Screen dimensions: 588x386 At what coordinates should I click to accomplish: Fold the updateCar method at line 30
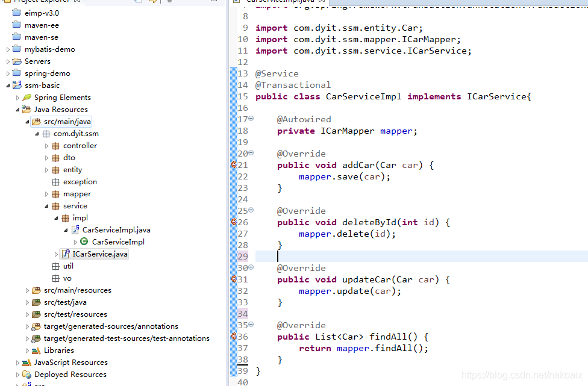click(x=251, y=267)
